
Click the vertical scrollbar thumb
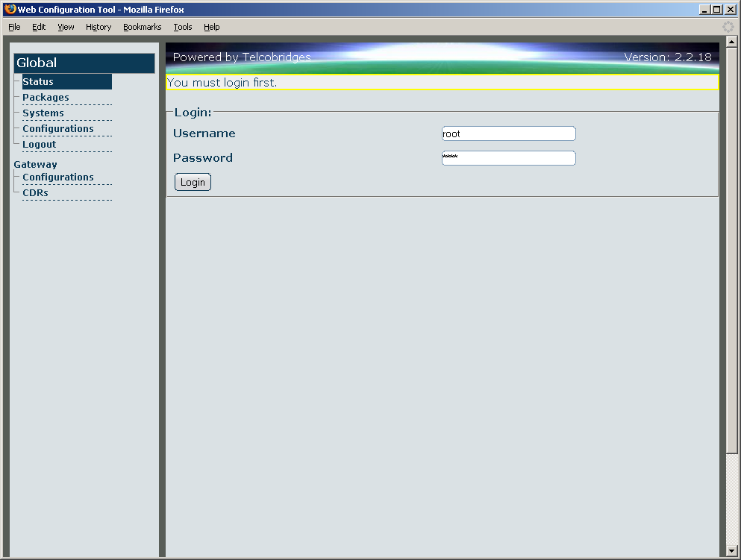[x=731, y=251]
